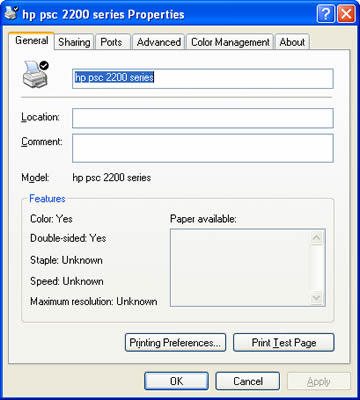Screen dimensions: 360x400
Task: Confirm with the OK button
Action: [176, 381]
